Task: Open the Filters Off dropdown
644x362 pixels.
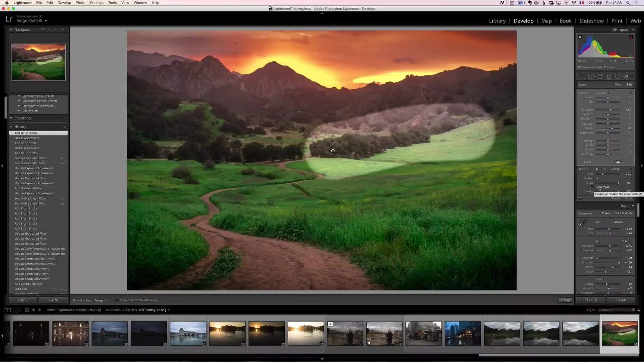Action: pyautogui.click(x=616, y=310)
